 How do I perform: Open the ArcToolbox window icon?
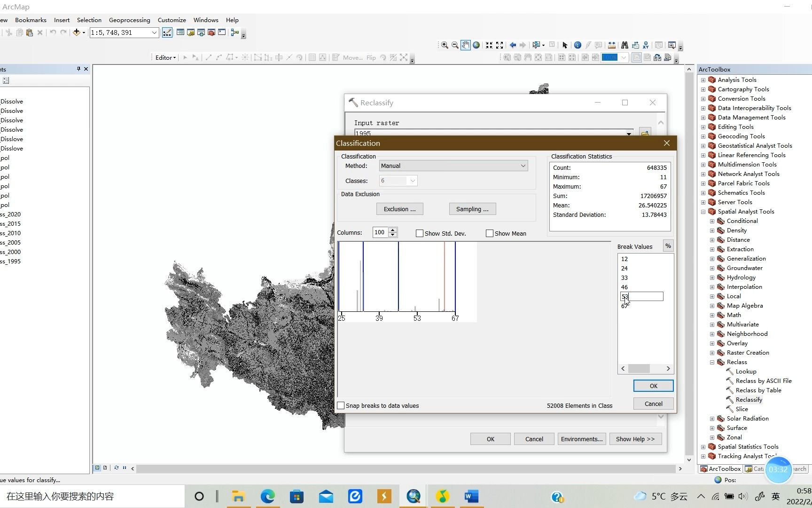coord(211,32)
